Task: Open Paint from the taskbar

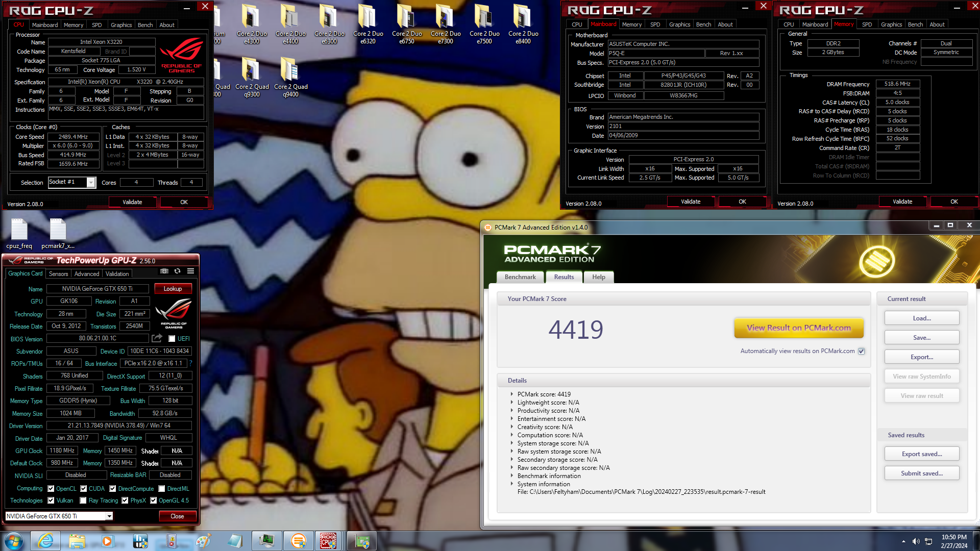Action: [203, 541]
